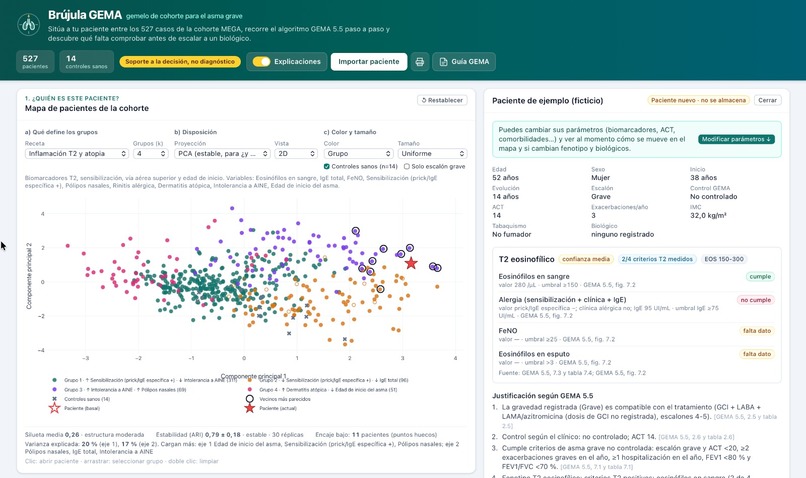The width and height of the screenshot is (806, 478).
Task: Open the Receta dropdown
Action: tap(77, 154)
